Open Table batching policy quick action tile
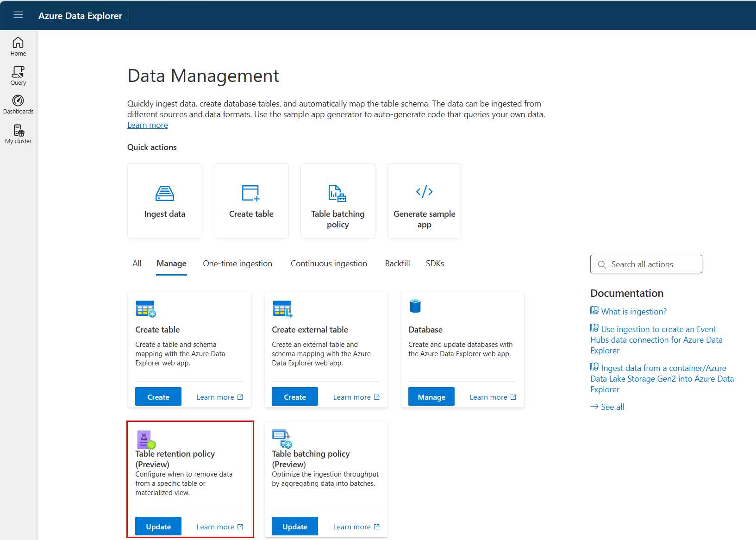 338,201
